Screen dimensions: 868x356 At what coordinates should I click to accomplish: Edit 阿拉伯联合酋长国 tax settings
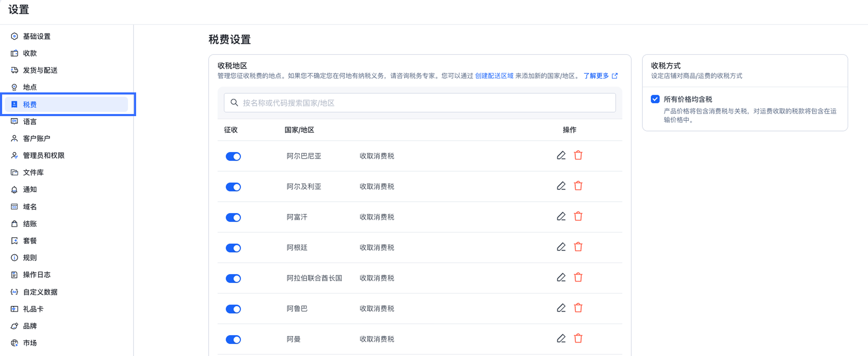(561, 278)
